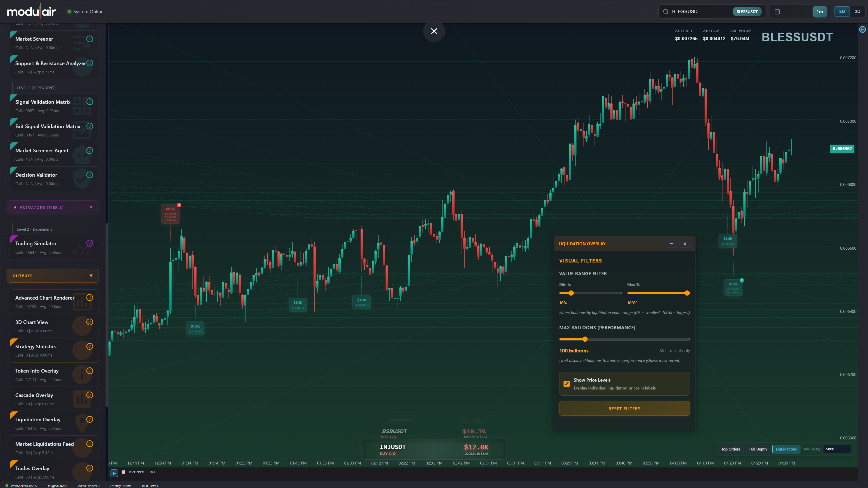
Task: Open the 1m timeframe dropdown
Action: point(819,12)
